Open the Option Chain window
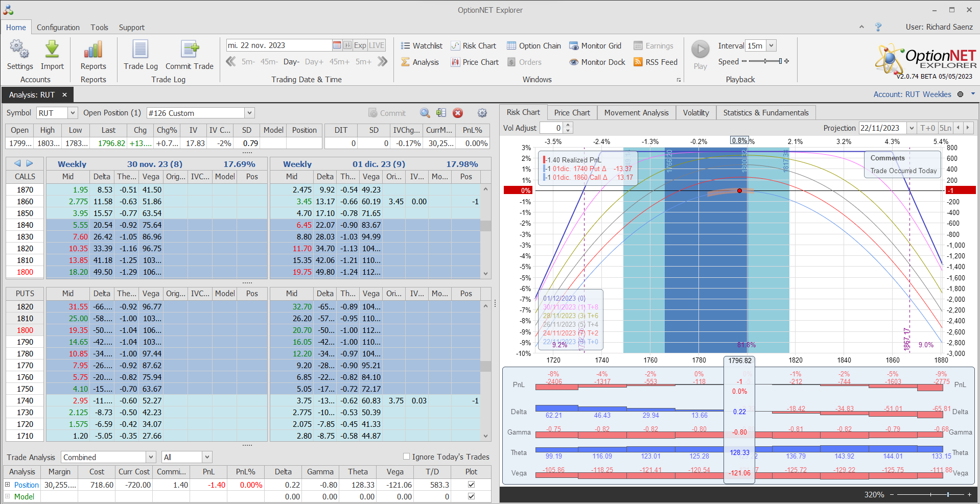Screen dimensions: 980x504 [534, 46]
